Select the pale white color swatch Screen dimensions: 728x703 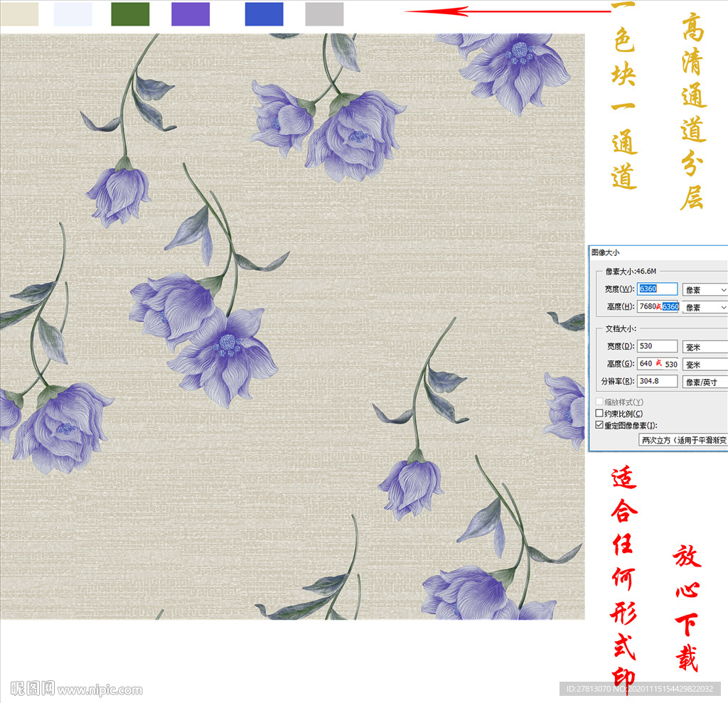click(73, 14)
